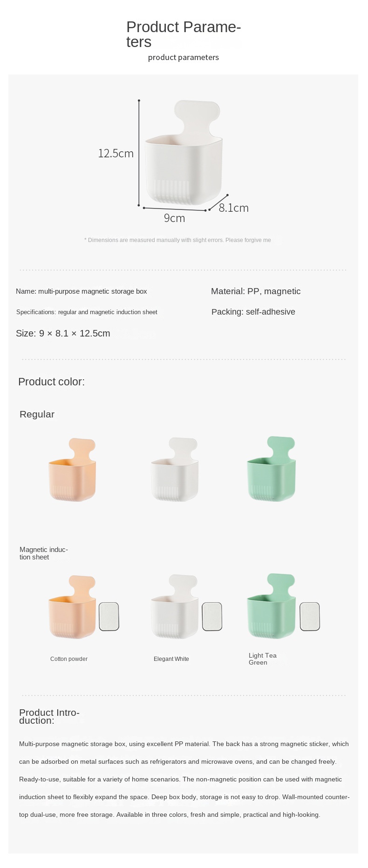Screen dimensions: 368x868
Task: Click the Cotton powder color label
Action: click(x=69, y=659)
